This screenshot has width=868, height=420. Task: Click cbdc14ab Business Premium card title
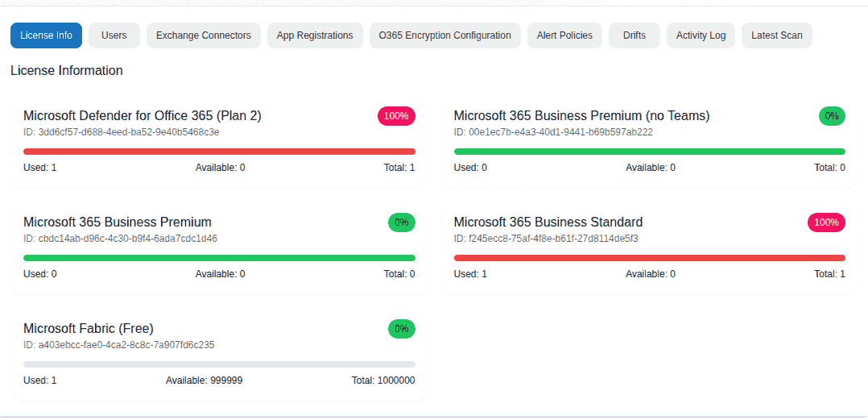pos(118,222)
